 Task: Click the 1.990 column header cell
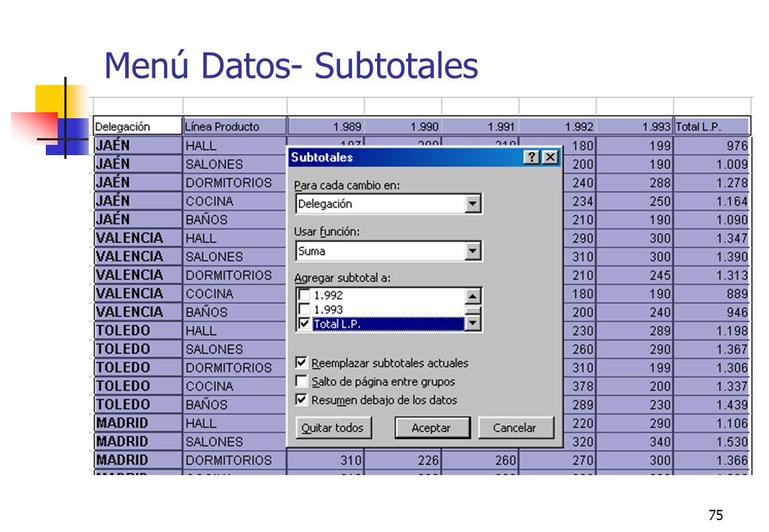coord(403,126)
